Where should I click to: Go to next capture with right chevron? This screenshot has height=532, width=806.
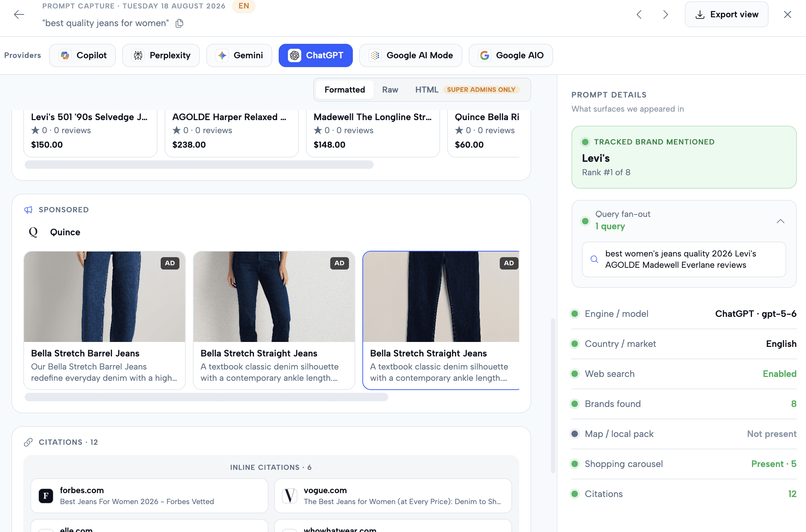pos(666,14)
